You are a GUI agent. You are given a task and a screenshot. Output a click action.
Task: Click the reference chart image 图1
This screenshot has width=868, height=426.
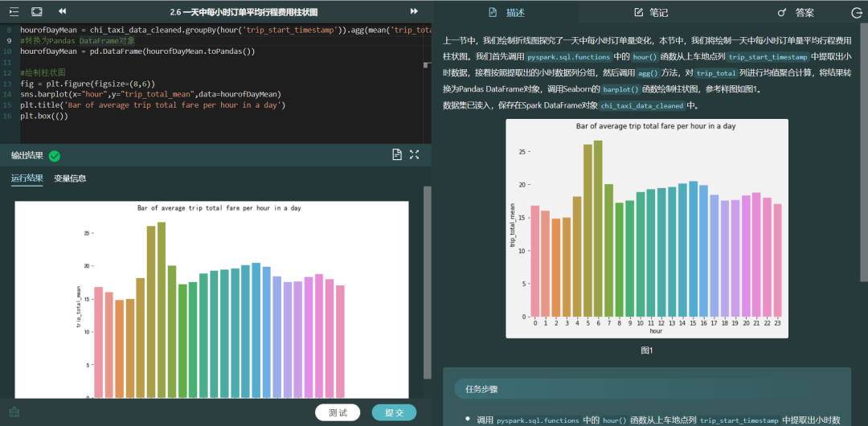coord(646,228)
